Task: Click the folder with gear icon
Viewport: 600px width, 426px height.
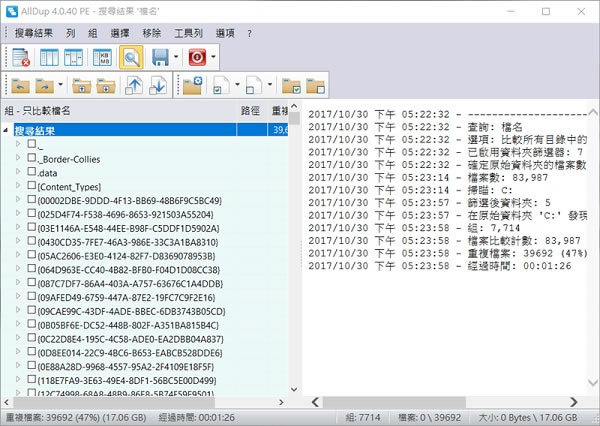Action: point(193,86)
